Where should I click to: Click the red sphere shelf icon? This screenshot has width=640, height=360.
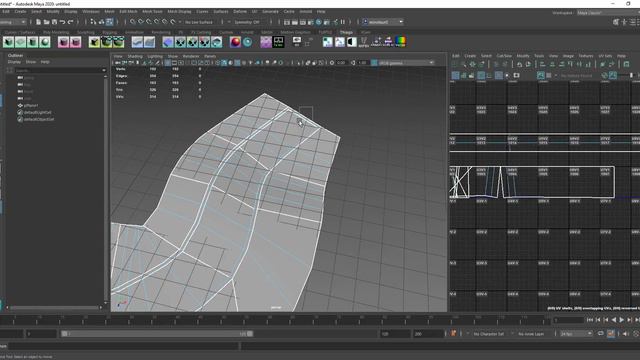pos(235,42)
